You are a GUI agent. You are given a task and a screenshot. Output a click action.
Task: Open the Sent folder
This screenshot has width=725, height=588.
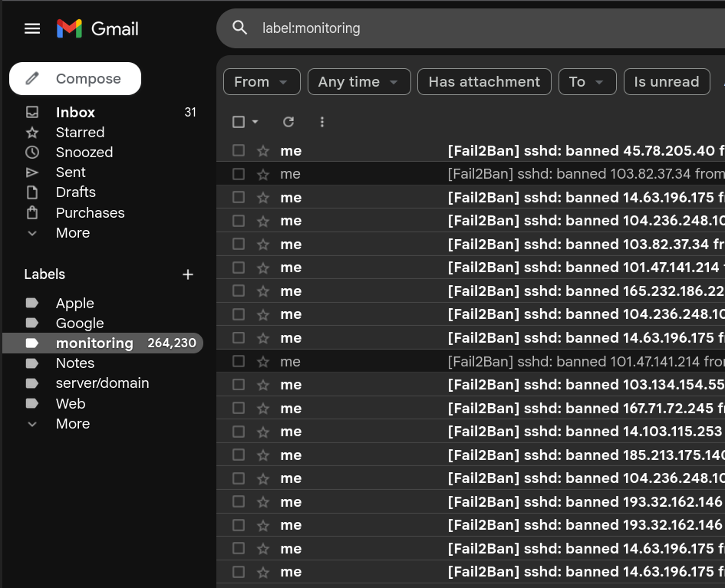(x=71, y=172)
